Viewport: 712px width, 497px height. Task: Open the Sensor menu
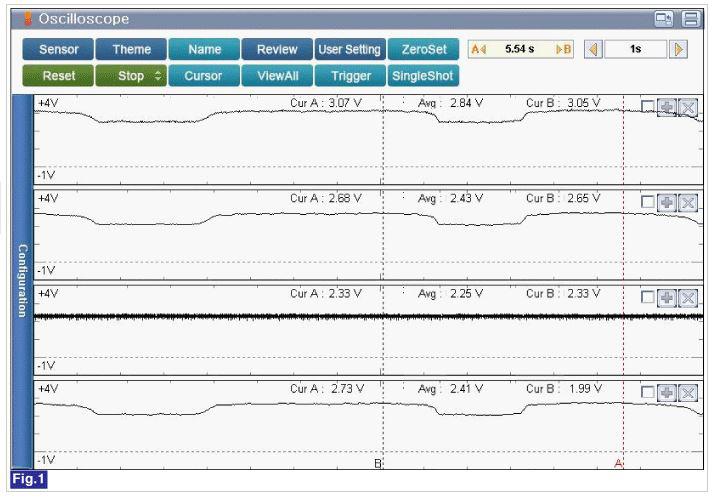(58, 49)
